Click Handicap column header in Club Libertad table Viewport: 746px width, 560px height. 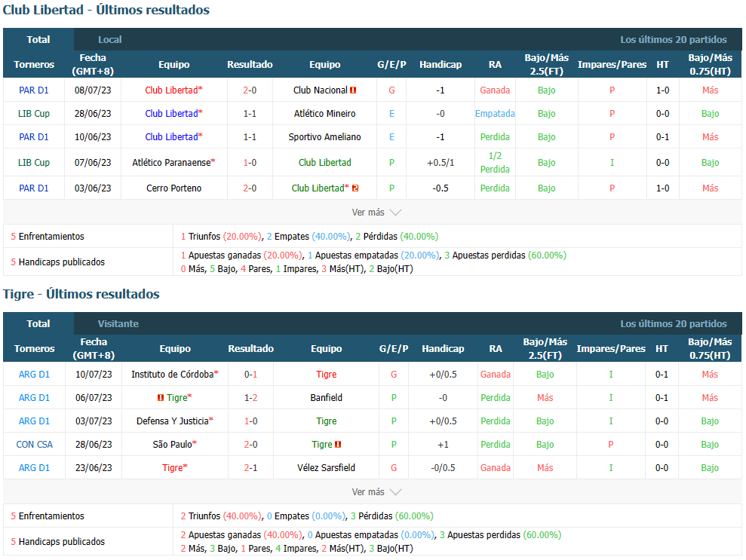pos(441,65)
